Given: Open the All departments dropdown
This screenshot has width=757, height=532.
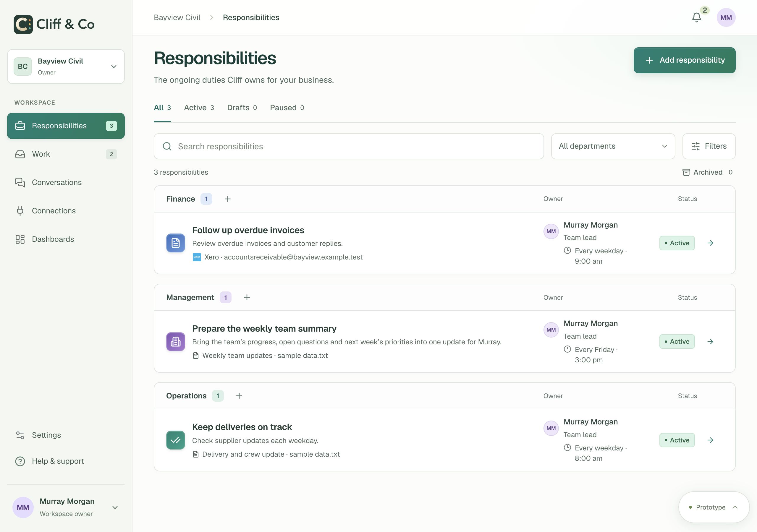Looking at the screenshot, I should 613,146.
